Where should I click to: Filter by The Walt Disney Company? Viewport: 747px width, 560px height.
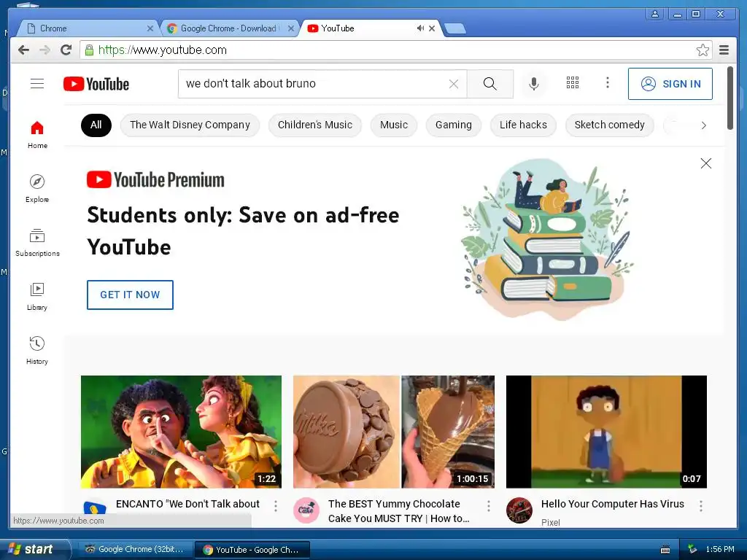[x=190, y=125]
